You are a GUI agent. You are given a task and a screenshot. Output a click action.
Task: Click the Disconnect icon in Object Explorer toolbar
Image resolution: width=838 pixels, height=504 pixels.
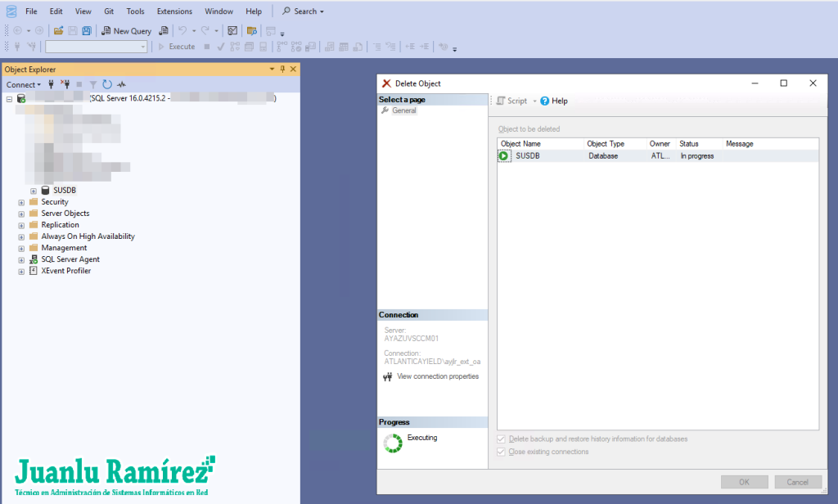tap(65, 84)
